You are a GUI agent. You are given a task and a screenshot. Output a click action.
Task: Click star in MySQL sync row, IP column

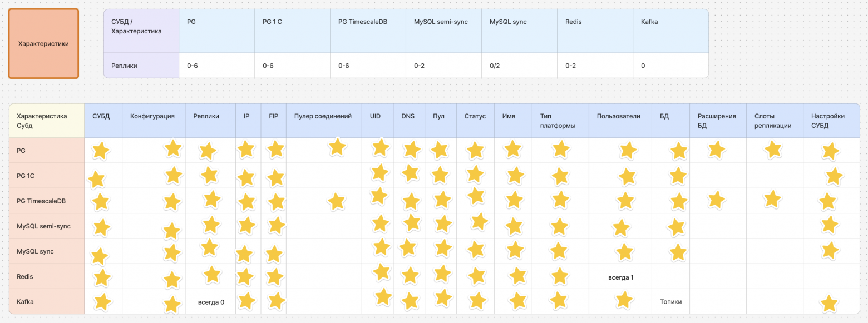point(244,254)
